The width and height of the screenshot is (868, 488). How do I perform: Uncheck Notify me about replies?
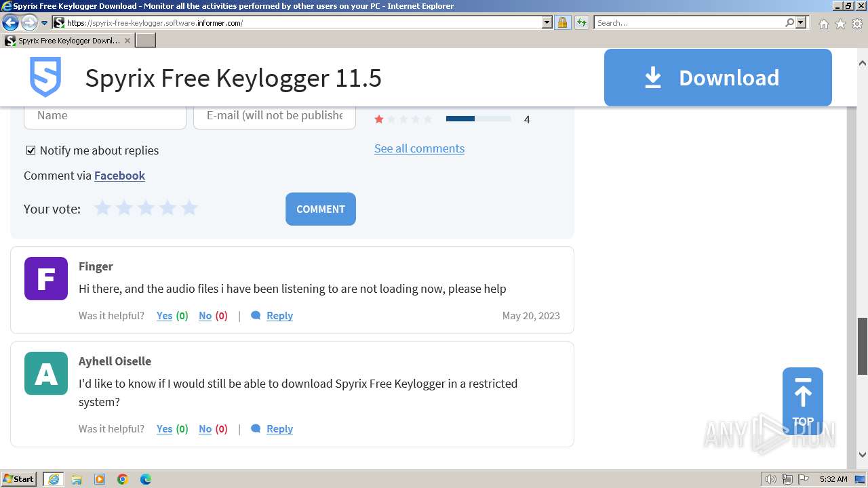point(31,150)
